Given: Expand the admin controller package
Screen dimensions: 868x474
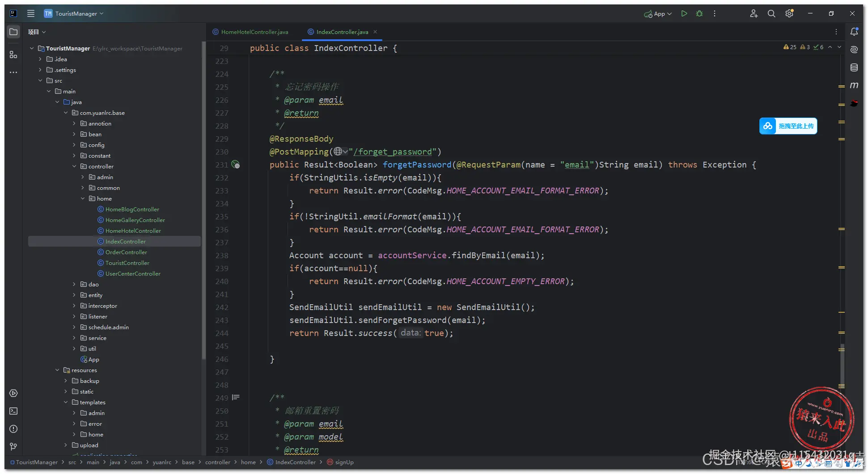Looking at the screenshot, I should [x=83, y=177].
